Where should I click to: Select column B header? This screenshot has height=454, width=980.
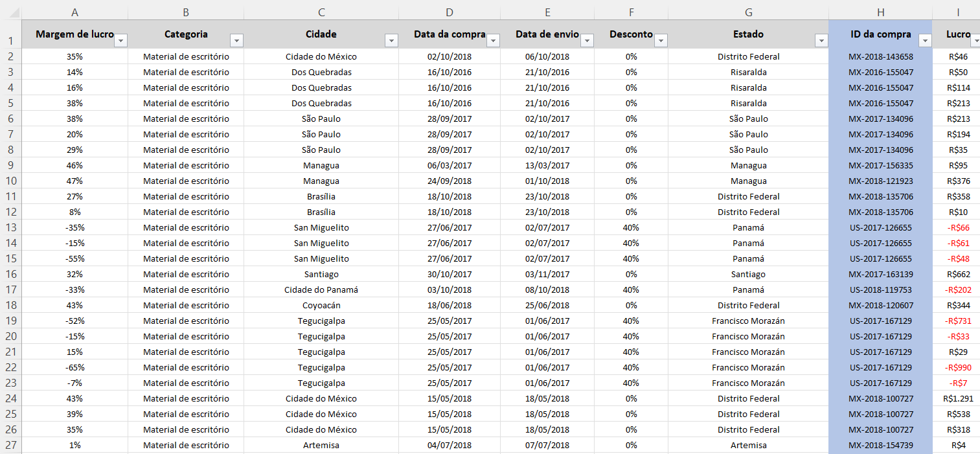186,12
